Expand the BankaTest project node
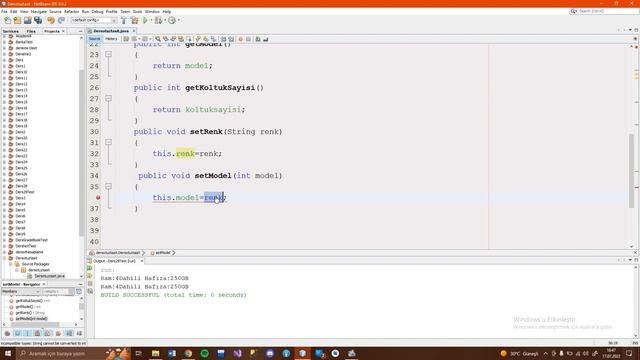 [4, 42]
